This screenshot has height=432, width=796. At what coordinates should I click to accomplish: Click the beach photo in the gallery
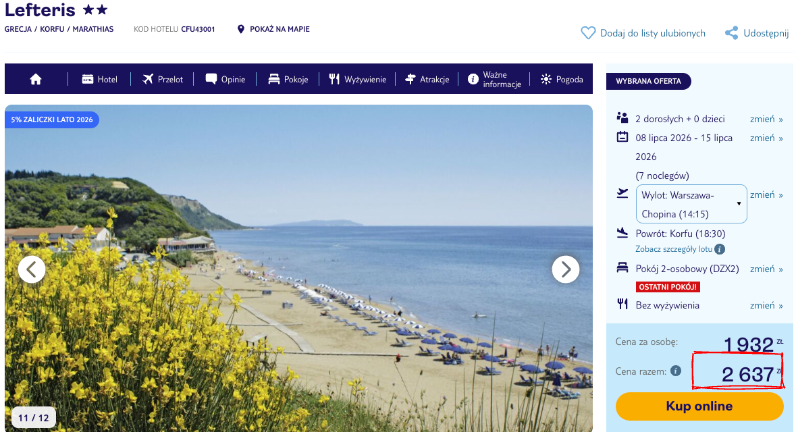(298, 268)
